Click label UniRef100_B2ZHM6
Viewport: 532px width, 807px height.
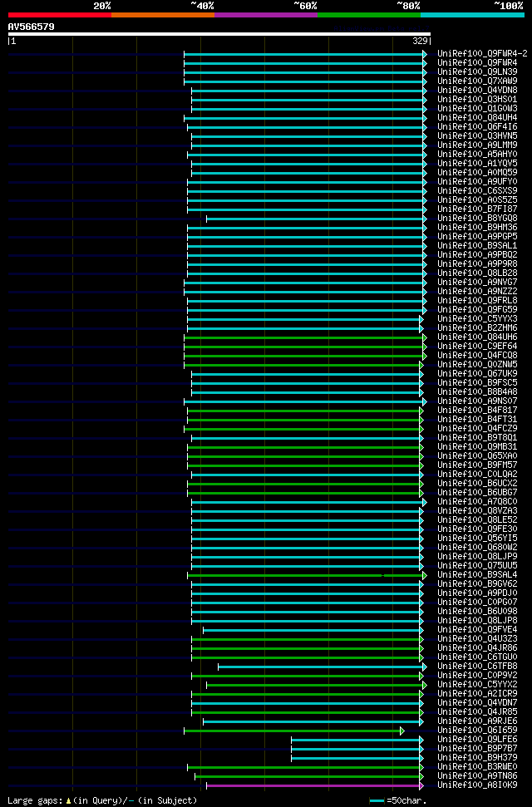click(x=477, y=327)
